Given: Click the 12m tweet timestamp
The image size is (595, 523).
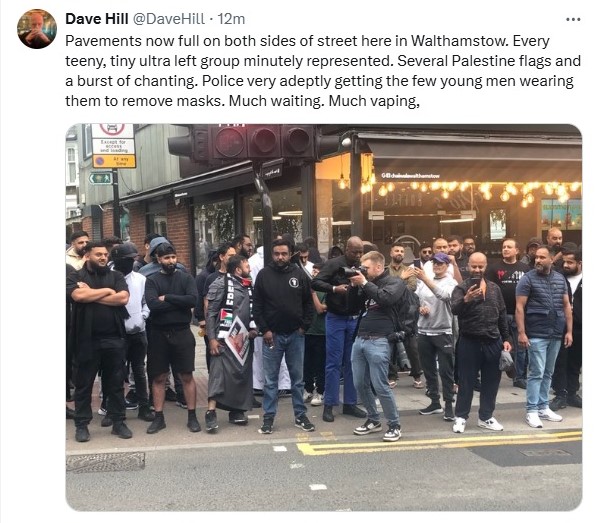Looking at the screenshot, I should [231, 19].
